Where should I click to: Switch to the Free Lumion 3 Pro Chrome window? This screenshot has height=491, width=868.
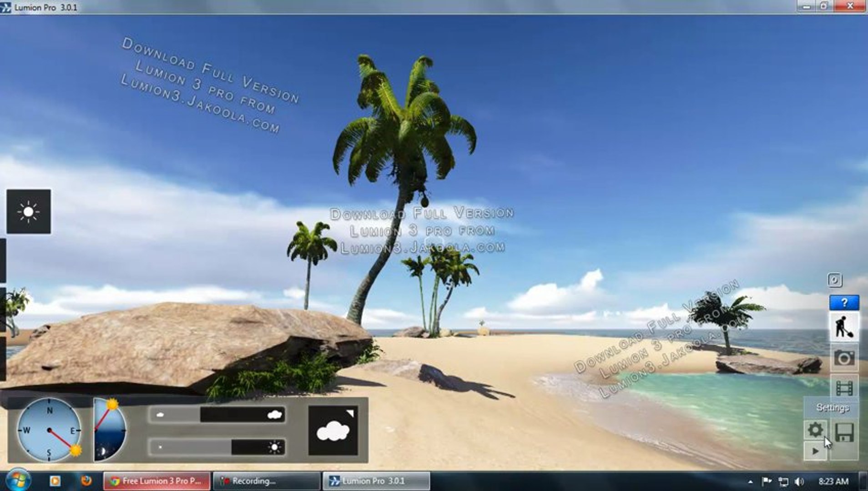point(157,481)
